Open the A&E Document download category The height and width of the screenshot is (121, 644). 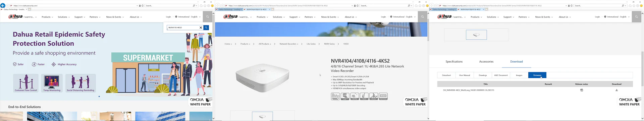[x=501, y=75]
